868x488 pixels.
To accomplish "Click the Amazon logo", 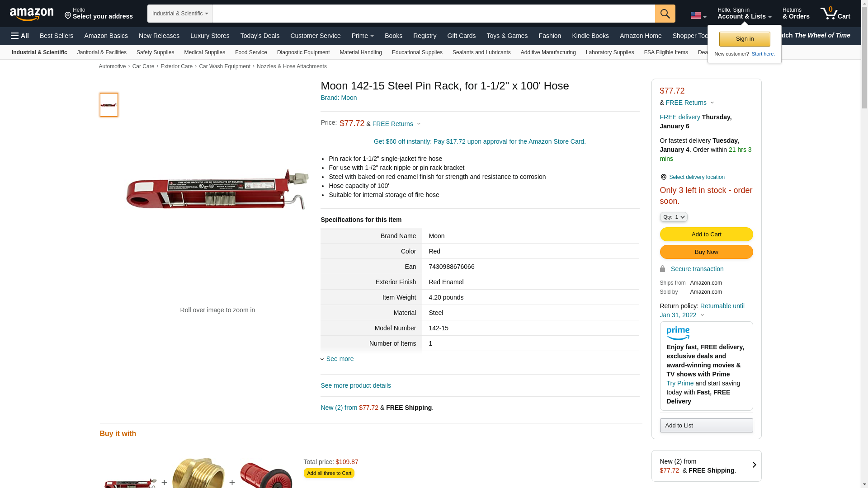I will click(x=32, y=14).
